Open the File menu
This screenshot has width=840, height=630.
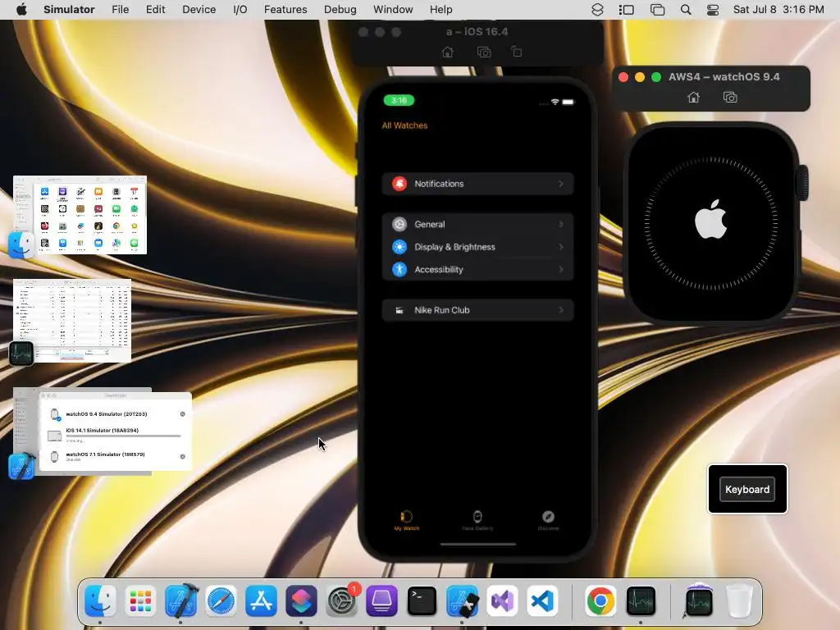120,10
